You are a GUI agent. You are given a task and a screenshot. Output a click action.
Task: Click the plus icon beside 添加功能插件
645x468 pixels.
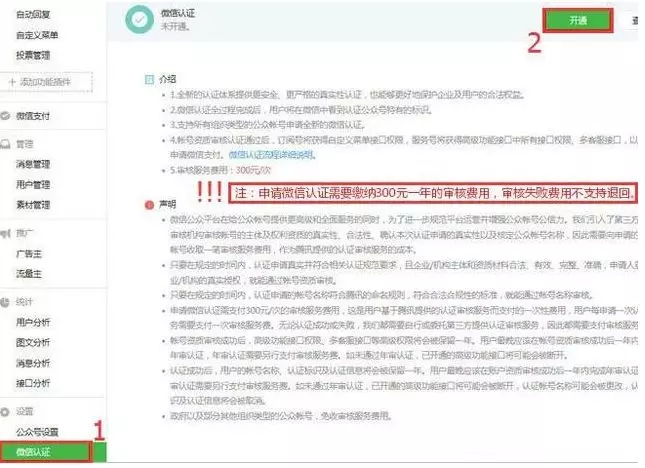[x=12, y=82]
